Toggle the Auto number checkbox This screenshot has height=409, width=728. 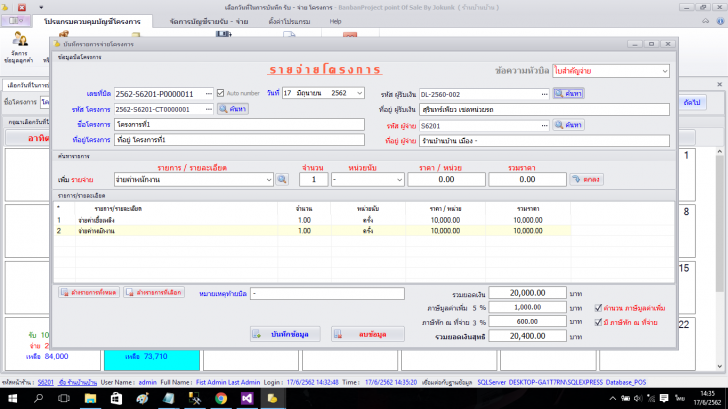pos(221,93)
